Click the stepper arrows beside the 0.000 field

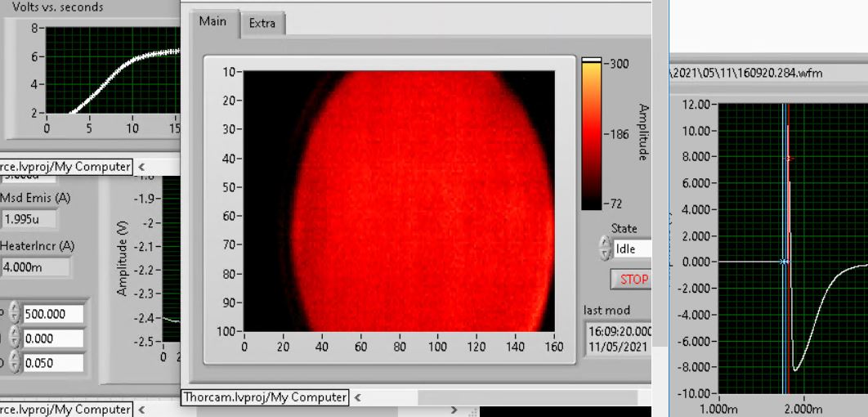click(x=14, y=339)
